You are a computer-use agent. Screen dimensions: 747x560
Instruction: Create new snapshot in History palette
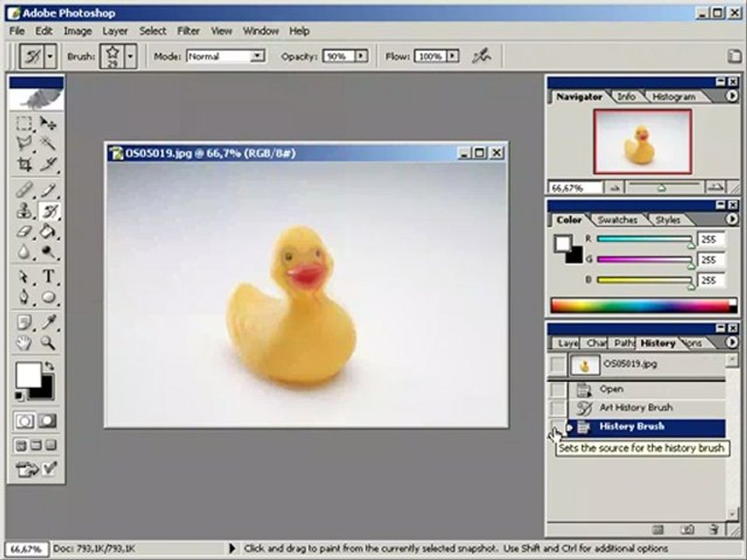point(687,529)
